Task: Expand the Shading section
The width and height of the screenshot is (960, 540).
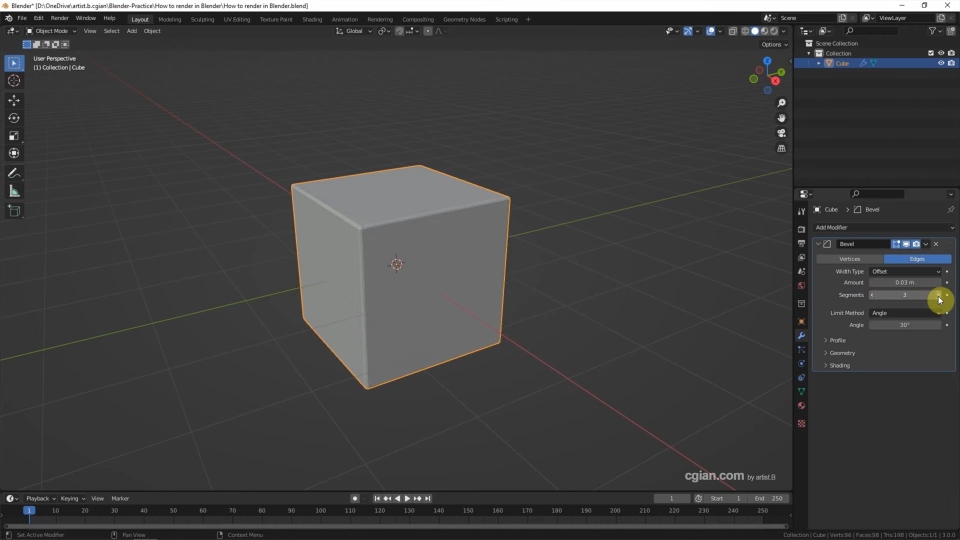Action: point(837,366)
